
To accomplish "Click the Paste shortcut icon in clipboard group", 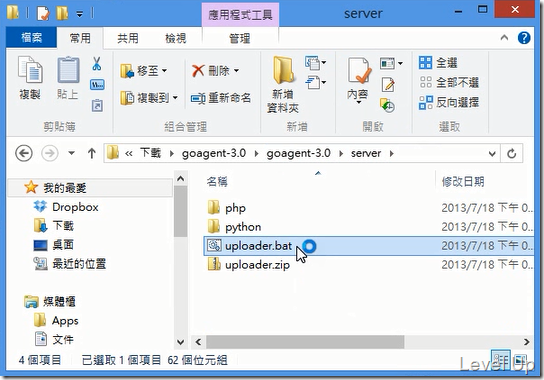I will coord(97,105).
